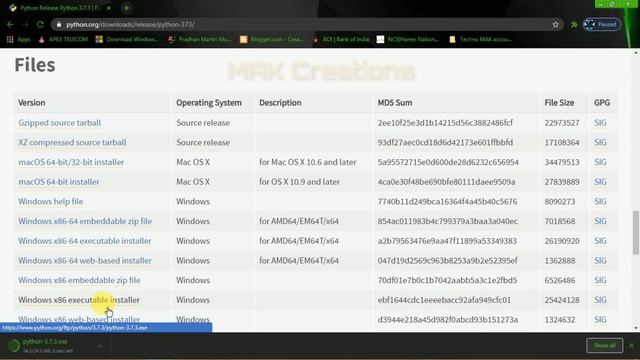Open the extensions puzzle icon

click(x=574, y=24)
